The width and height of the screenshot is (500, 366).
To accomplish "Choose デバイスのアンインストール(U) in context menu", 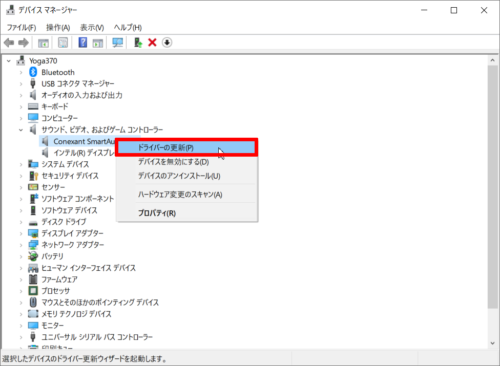I will pos(187,176).
